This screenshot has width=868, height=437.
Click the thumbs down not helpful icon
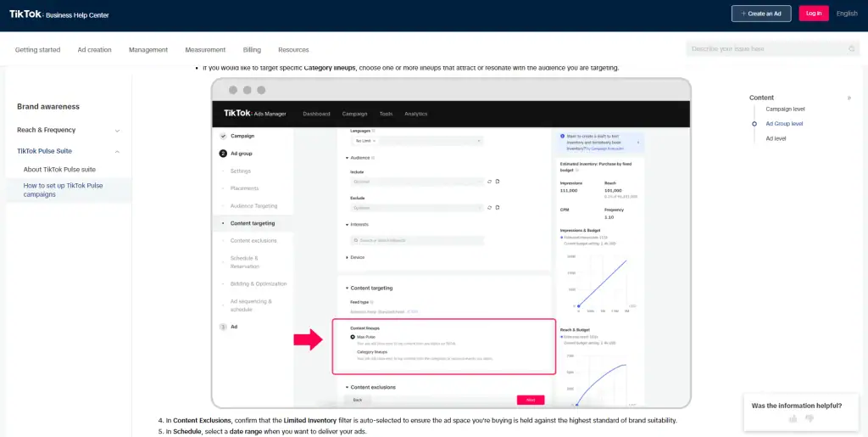[810, 418]
